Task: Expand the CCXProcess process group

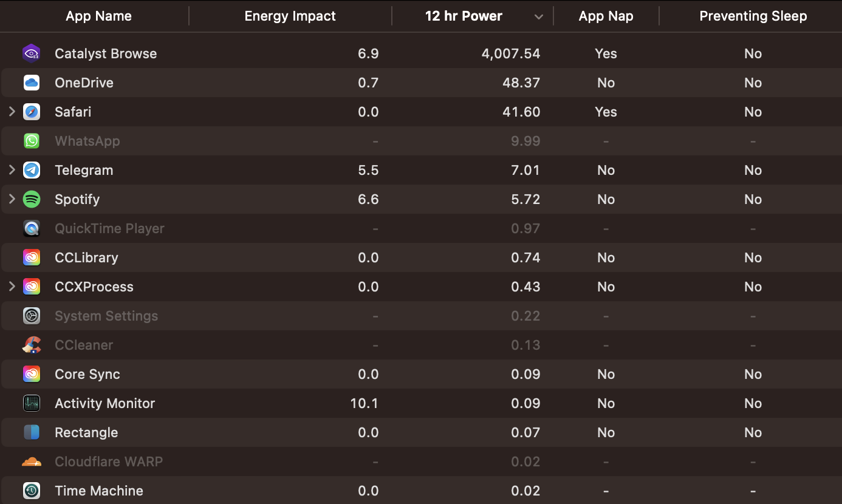Action: click(x=12, y=287)
